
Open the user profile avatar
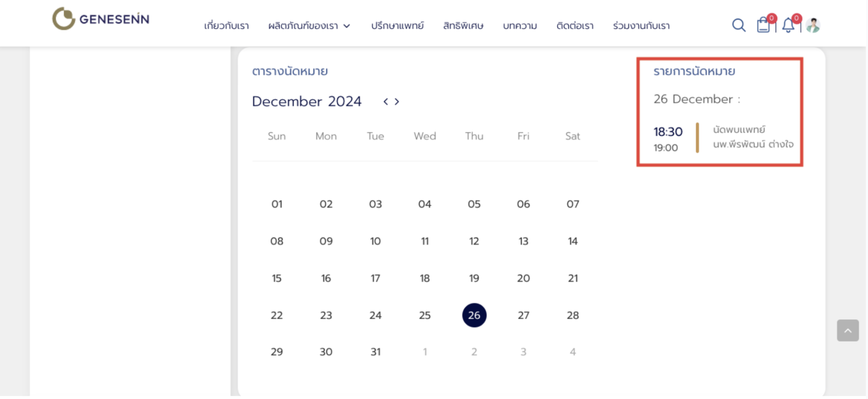pyautogui.click(x=813, y=26)
